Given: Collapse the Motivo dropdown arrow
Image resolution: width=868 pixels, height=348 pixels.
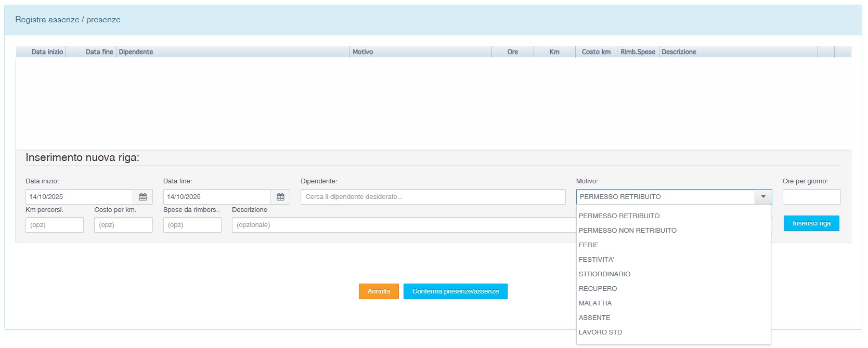Looking at the screenshot, I should pos(763,197).
